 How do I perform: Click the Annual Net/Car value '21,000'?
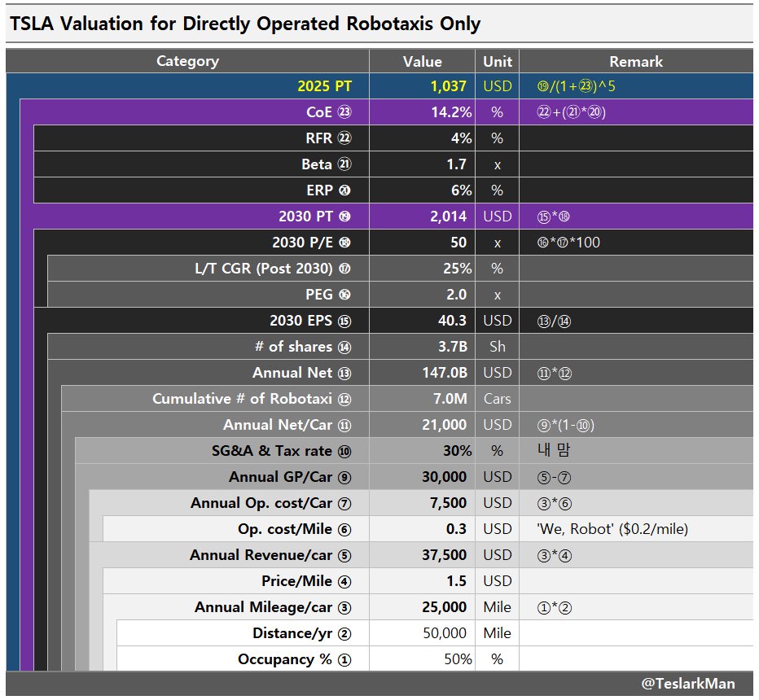pos(445,425)
